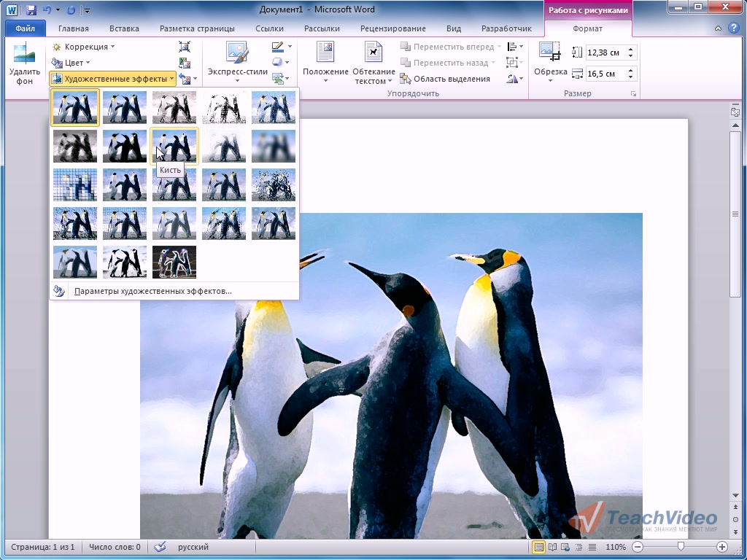Increase picture height with the up stepper

coord(631,49)
